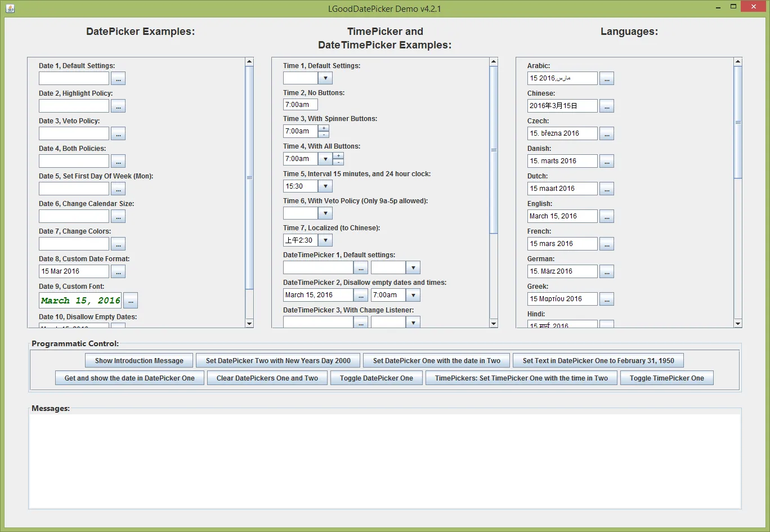Click the Chinese date text field
770x532 pixels.
(562, 106)
